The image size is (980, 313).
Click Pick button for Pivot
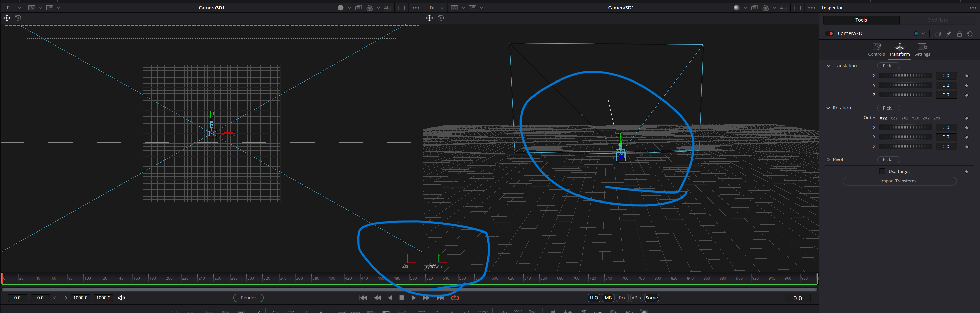888,159
